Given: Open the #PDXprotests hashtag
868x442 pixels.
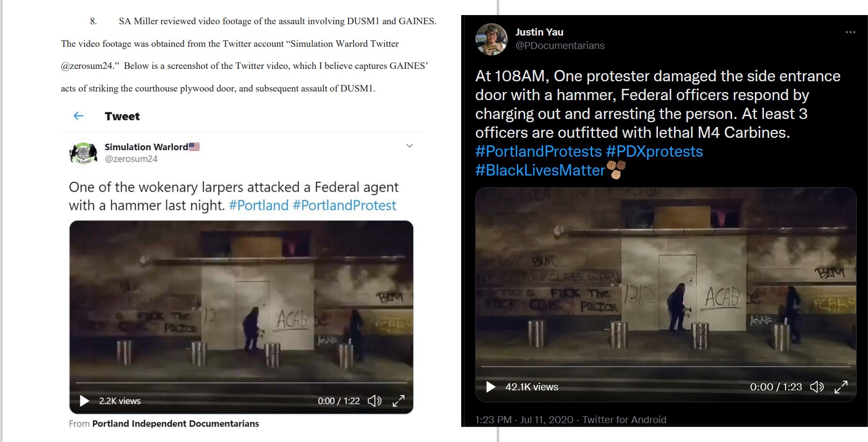Looking at the screenshot, I should click(x=654, y=151).
